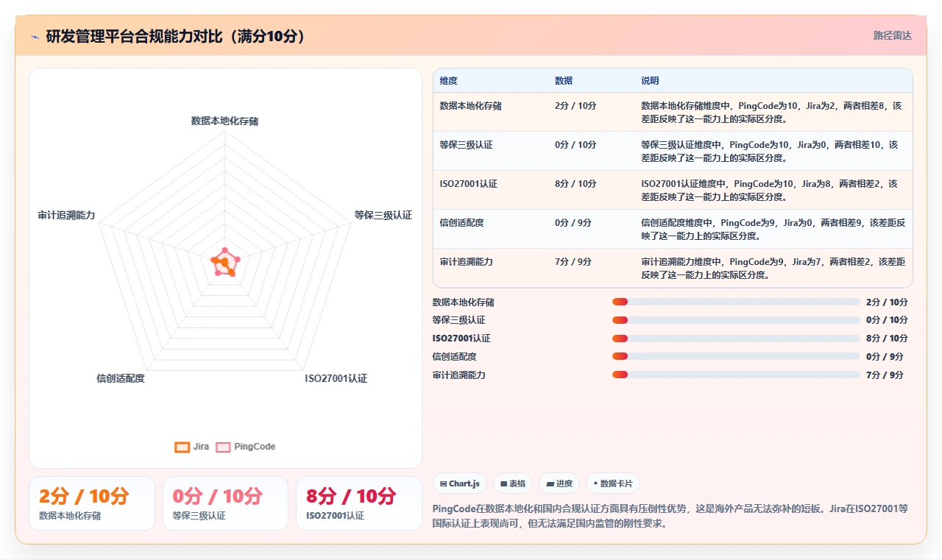Viewport: 942px width, 560px height.
Task: Open the 0分 / 10分 等保三级认证 stat card
Action: coord(225,503)
